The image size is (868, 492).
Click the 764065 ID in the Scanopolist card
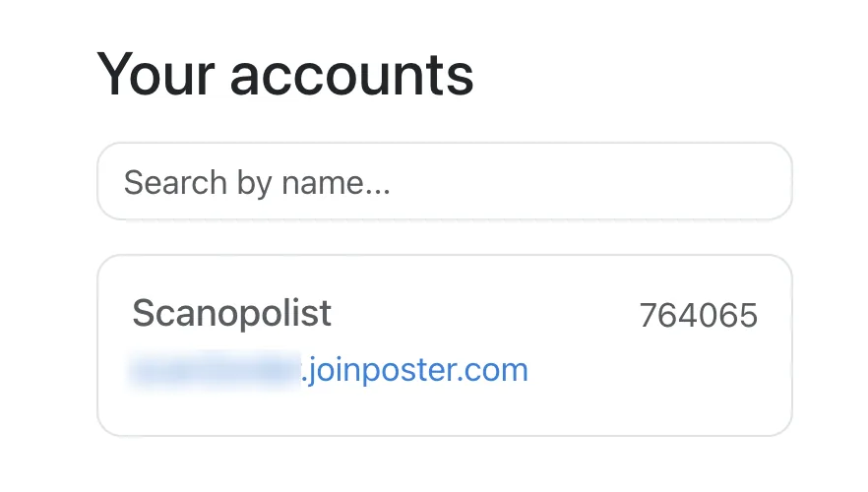(698, 316)
